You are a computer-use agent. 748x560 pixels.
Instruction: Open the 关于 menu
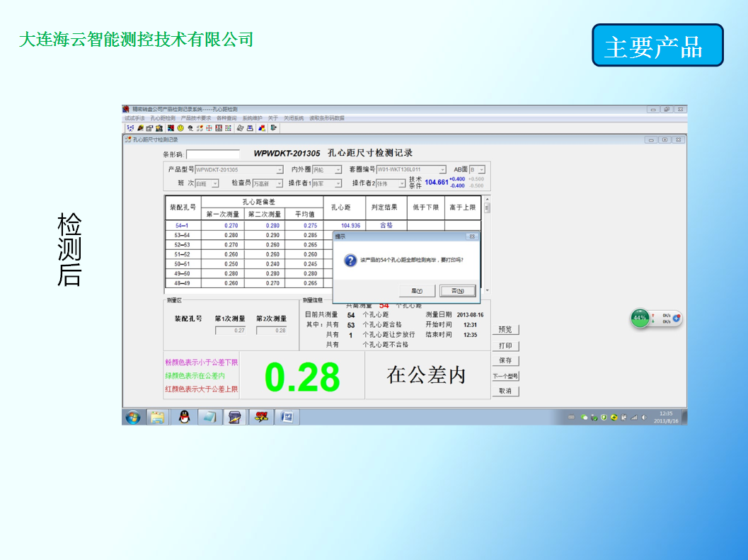[x=273, y=118]
